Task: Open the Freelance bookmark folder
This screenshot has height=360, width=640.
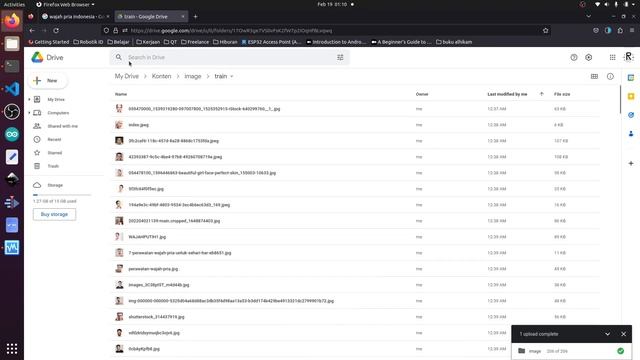Action: (x=195, y=42)
